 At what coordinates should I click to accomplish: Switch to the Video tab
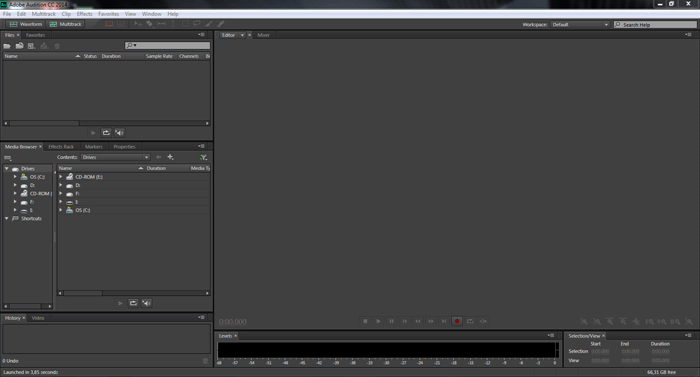pos(38,318)
